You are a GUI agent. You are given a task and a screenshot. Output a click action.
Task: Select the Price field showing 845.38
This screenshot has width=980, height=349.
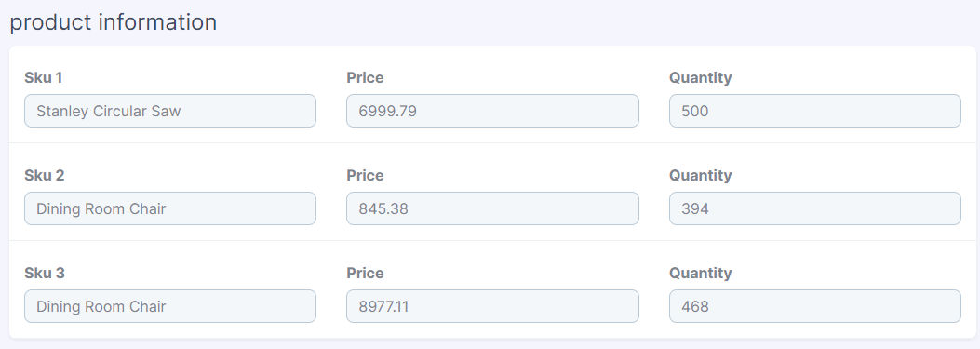[492, 208]
